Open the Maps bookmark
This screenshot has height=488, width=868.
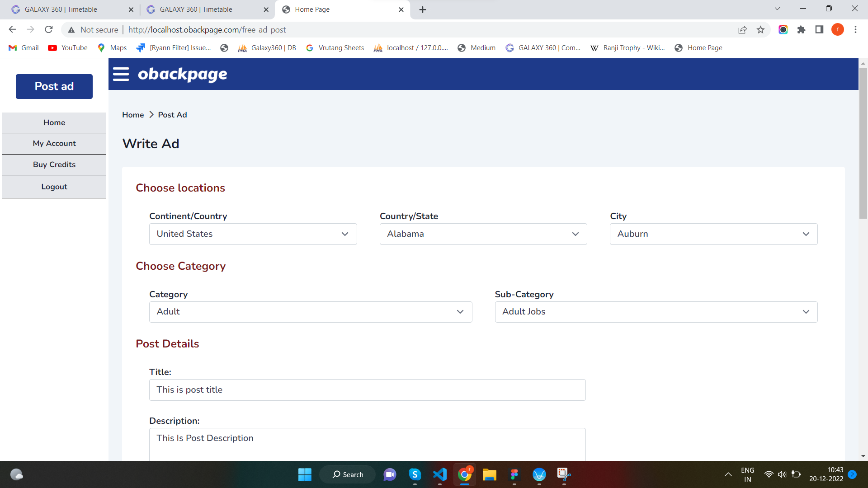pyautogui.click(x=112, y=48)
